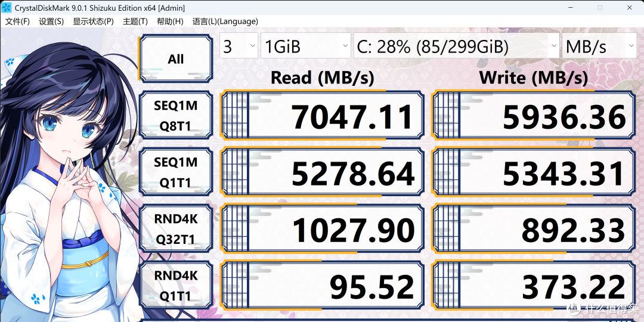This screenshot has height=322, width=644.
Task: Start the SEQ1M Q8T1 test
Action: click(176, 116)
